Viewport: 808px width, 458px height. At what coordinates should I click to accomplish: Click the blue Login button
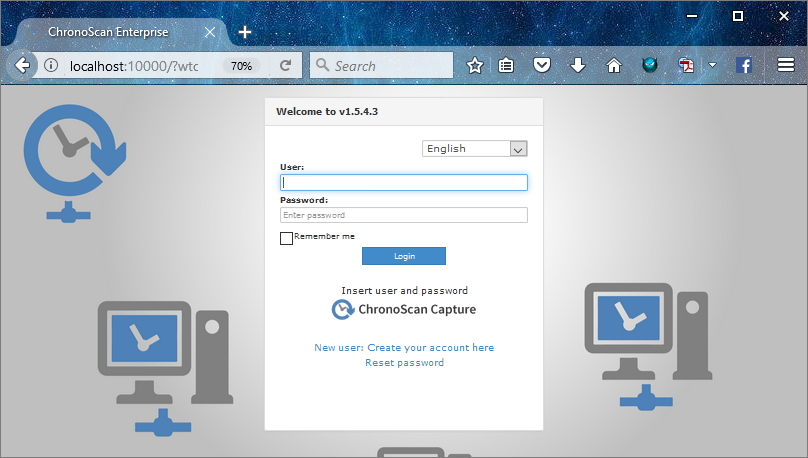[403, 256]
